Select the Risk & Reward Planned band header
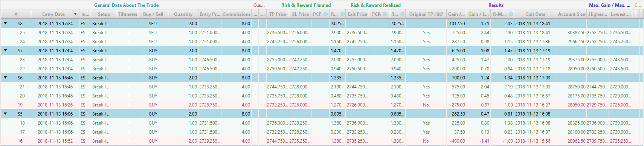The height and width of the screenshot is (146, 644). [306, 5]
